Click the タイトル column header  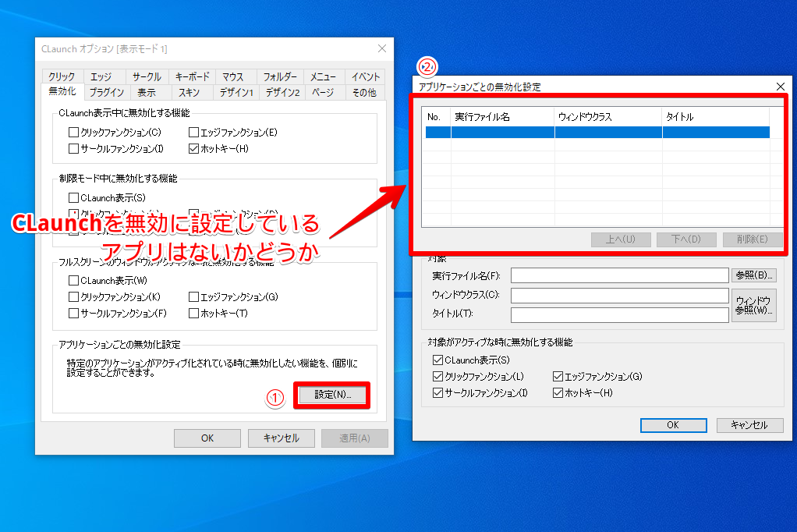pyautogui.click(x=716, y=117)
